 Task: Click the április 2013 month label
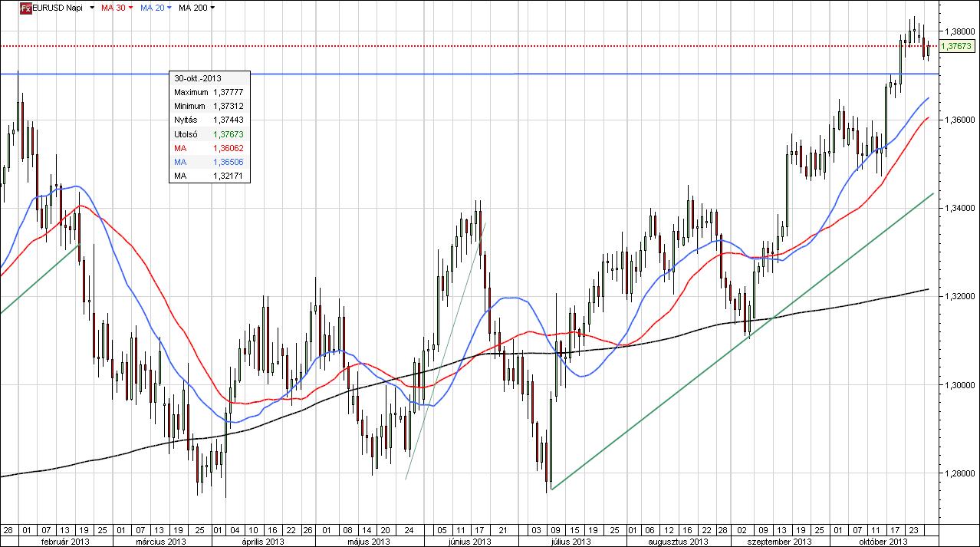[x=265, y=541]
